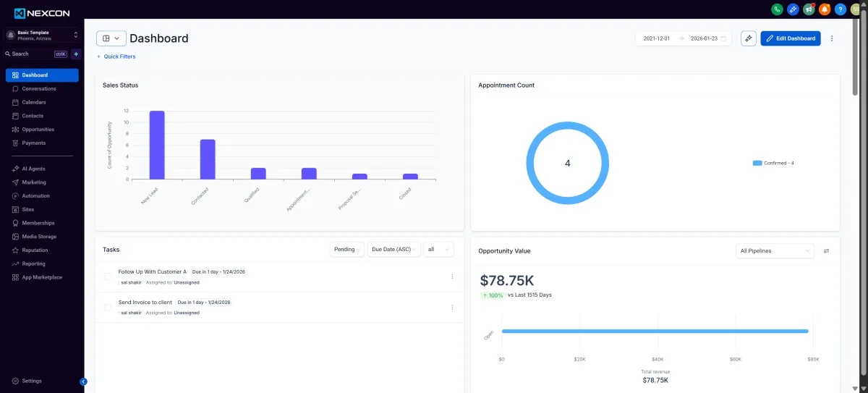The width and height of the screenshot is (868, 393).
Task: Click the green phone dialer icon
Action: pos(778,9)
